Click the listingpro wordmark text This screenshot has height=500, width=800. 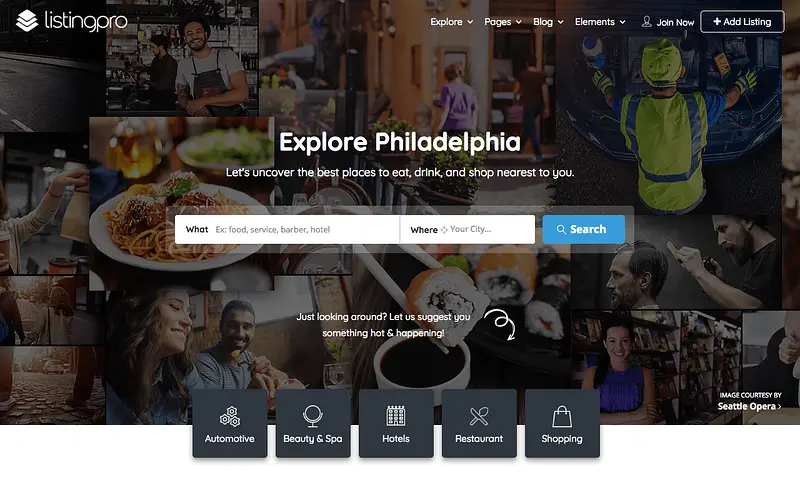point(86,21)
